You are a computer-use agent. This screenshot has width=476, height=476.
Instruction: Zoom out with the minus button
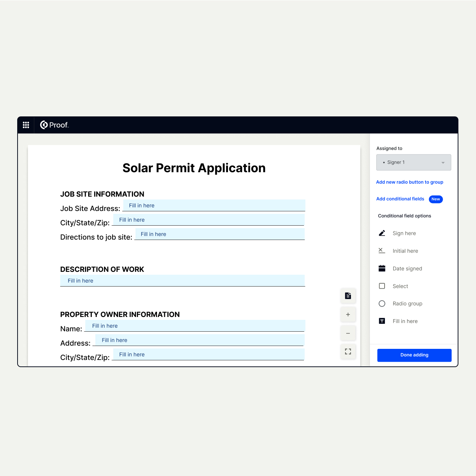tap(348, 333)
